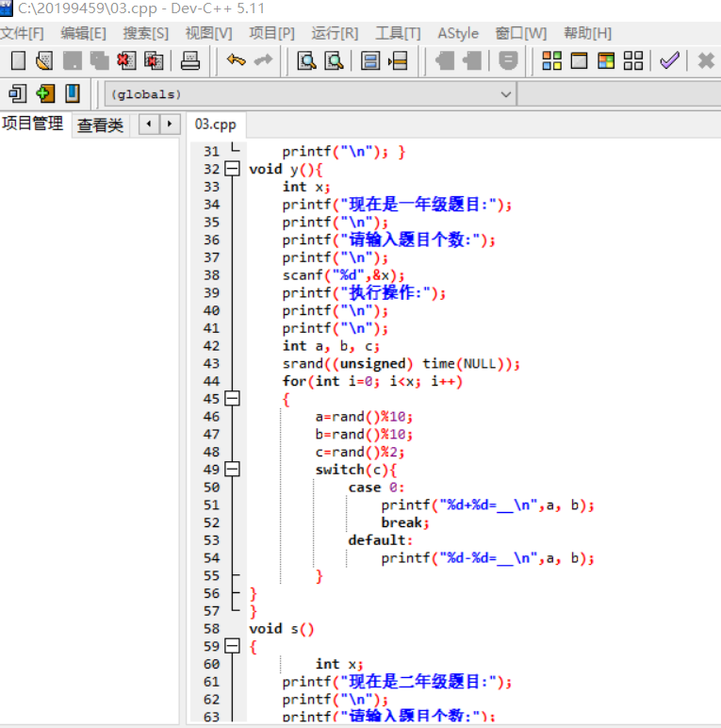Click the Open file toolbar icon
The width and height of the screenshot is (721, 728).
[44, 61]
